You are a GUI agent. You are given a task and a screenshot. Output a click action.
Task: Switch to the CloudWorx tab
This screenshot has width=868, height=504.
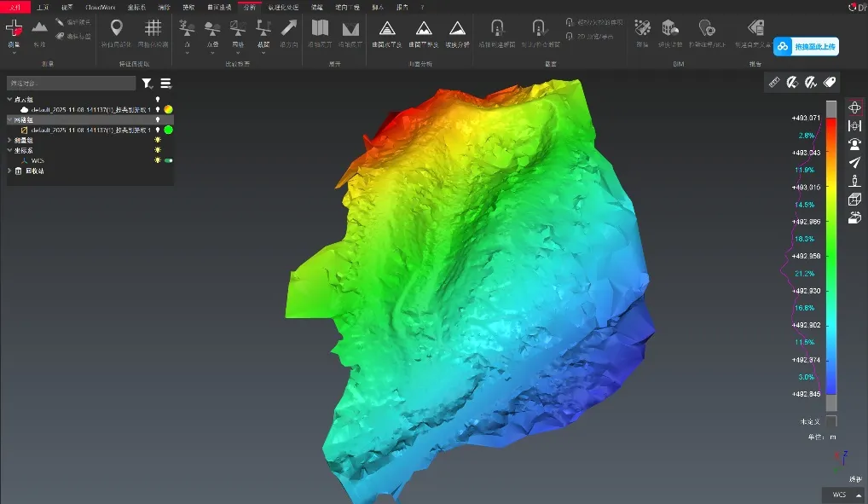tap(101, 7)
